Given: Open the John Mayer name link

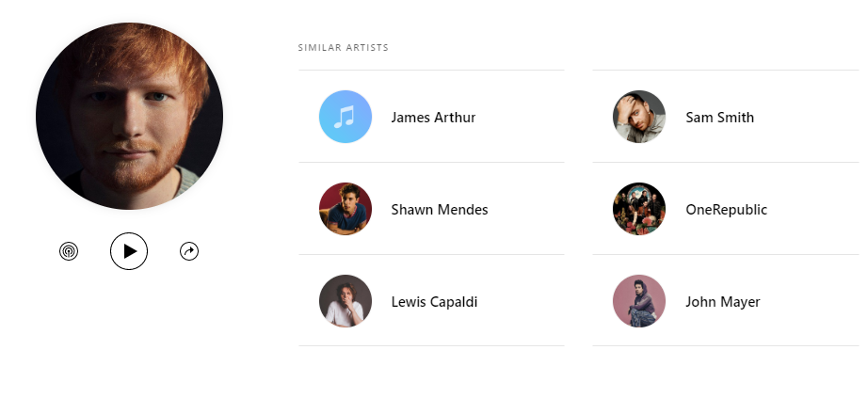Looking at the screenshot, I should pos(723,302).
